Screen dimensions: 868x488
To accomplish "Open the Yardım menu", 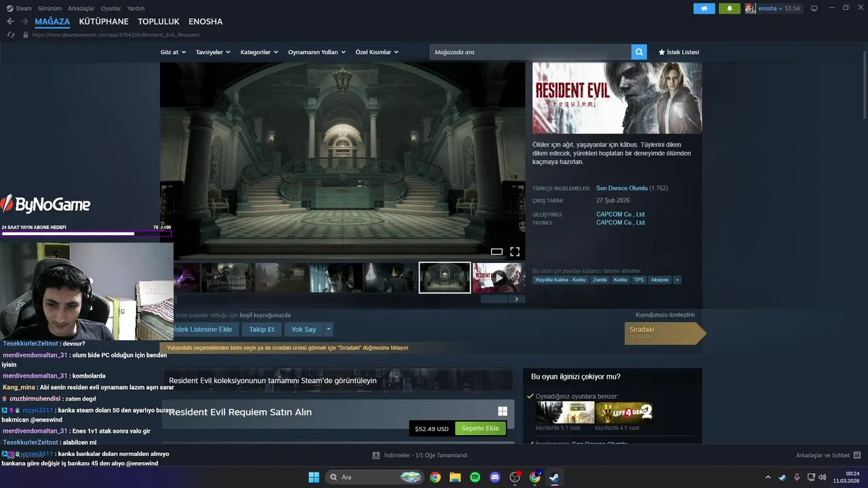I will pos(136,8).
